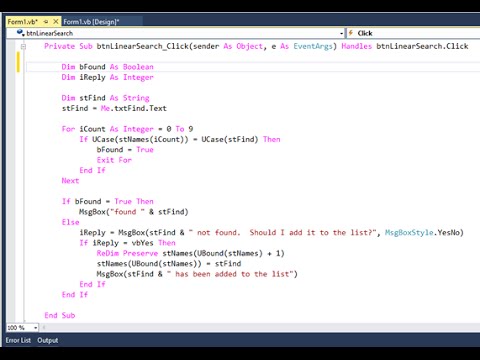The width and height of the screenshot is (480, 360).
Task: Collapse the btnLinearSearch_Click sub outline
Action: click(23, 47)
